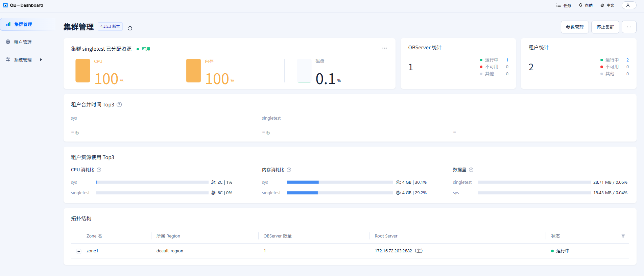Expand the zone1 row

click(79, 251)
